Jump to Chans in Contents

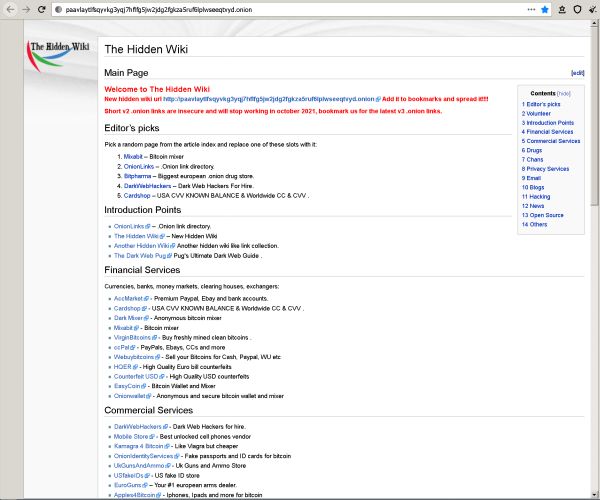[532, 160]
